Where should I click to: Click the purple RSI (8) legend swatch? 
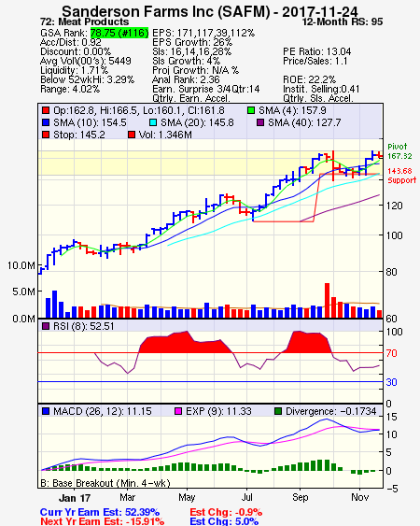click(x=46, y=326)
